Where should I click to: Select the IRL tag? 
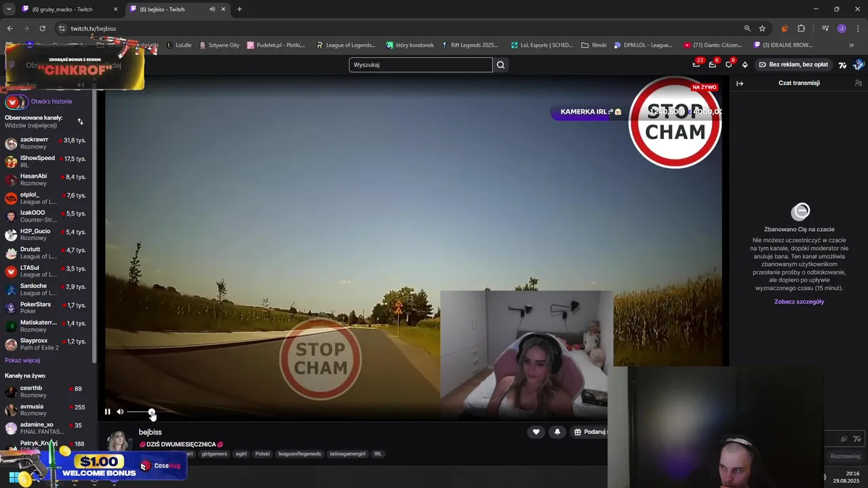click(378, 453)
